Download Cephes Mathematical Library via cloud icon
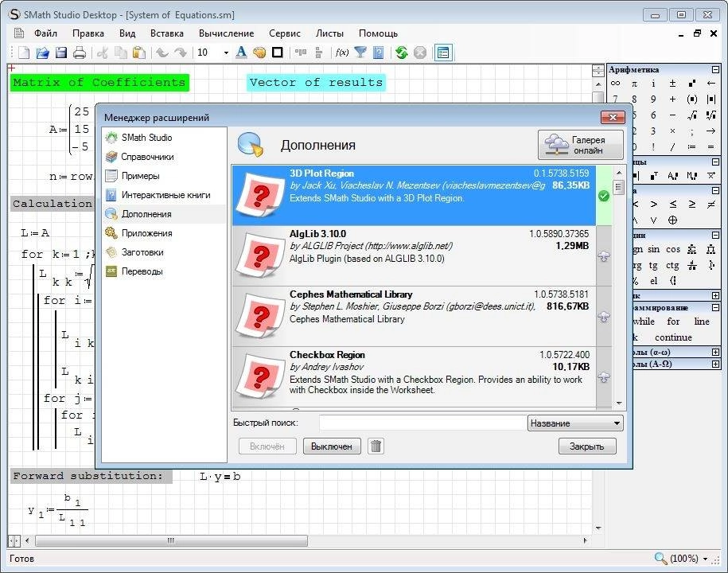The height and width of the screenshot is (573, 728). pos(604,317)
